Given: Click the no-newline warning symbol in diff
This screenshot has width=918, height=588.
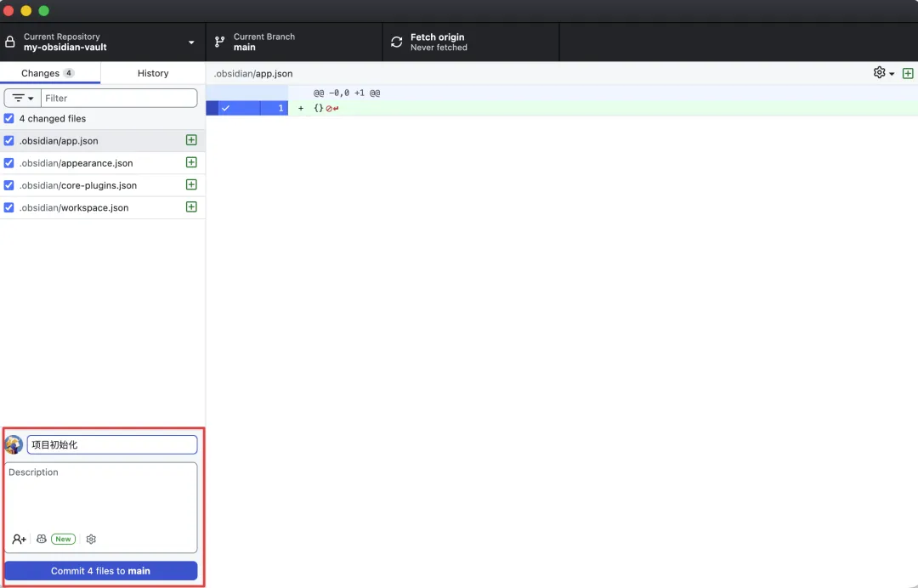Looking at the screenshot, I should (x=329, y=108).
